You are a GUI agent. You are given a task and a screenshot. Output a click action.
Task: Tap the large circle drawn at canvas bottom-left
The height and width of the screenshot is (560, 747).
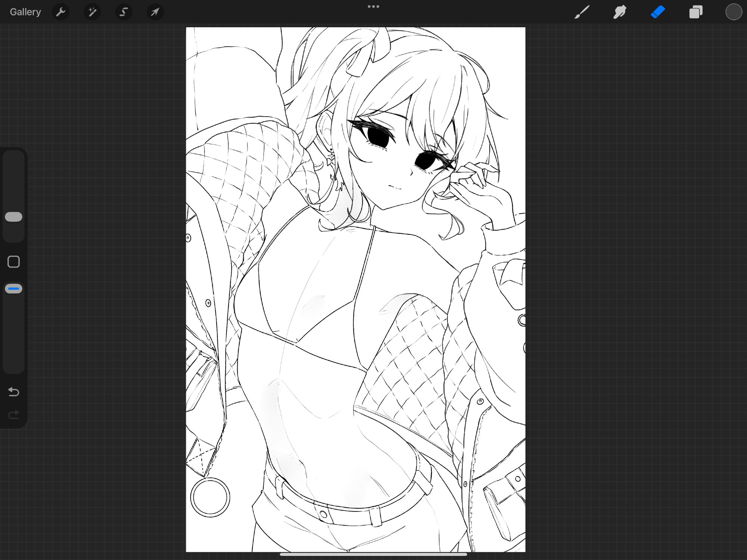click(210, 497)
